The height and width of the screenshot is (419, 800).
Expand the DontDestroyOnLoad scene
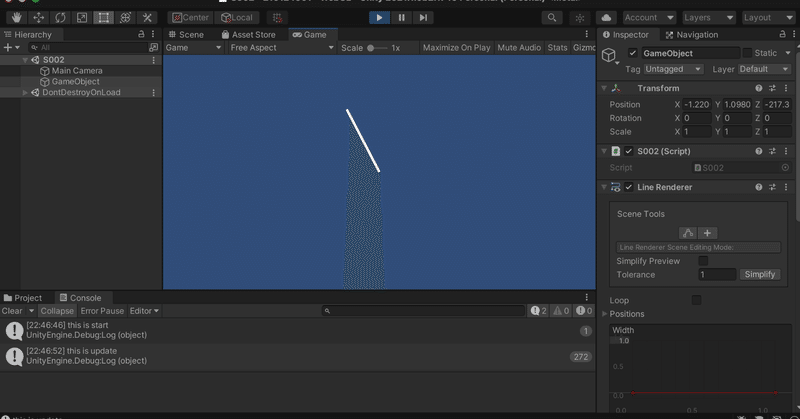pyautogui.click(x=25, y=92)
